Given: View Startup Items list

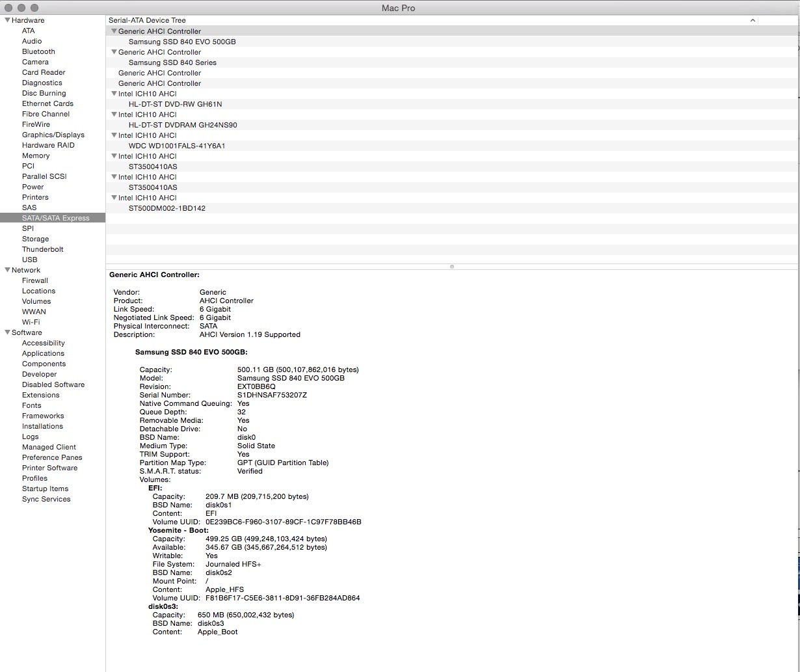Looking at the screenshot, I should [x=45, y=489].
